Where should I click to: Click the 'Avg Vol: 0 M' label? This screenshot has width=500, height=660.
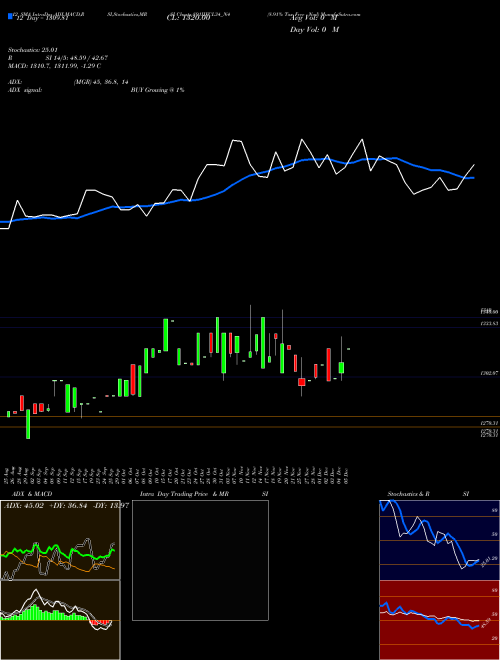[x=313, y=18]
